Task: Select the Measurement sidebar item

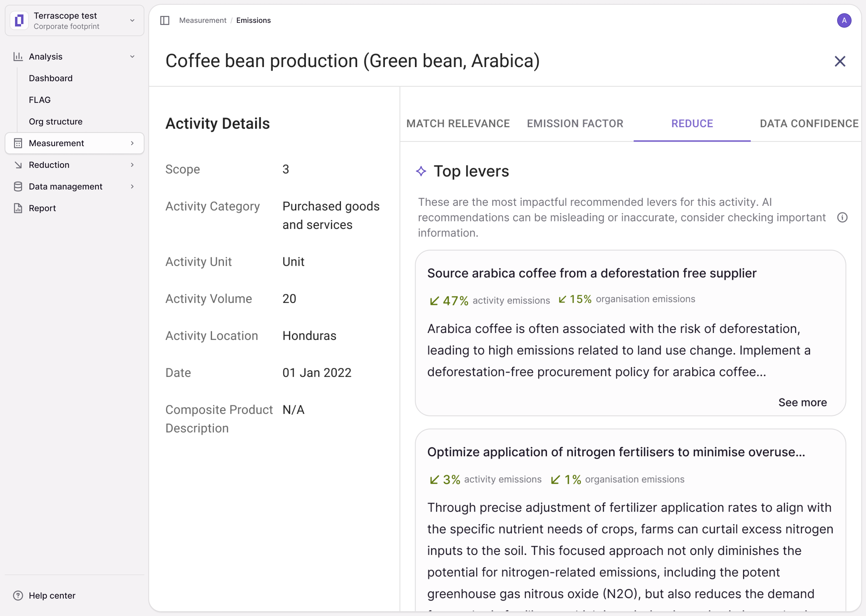Action: click(x=75, y=143)
